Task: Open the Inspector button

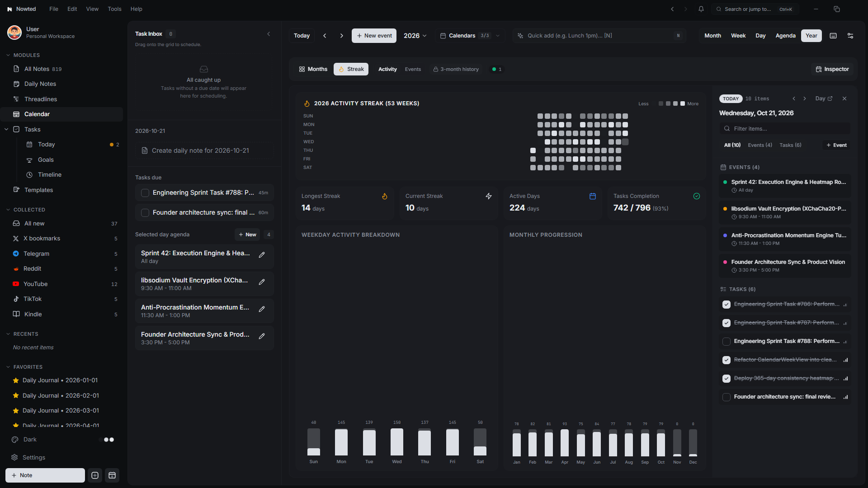Action: (x=832, y=69)
